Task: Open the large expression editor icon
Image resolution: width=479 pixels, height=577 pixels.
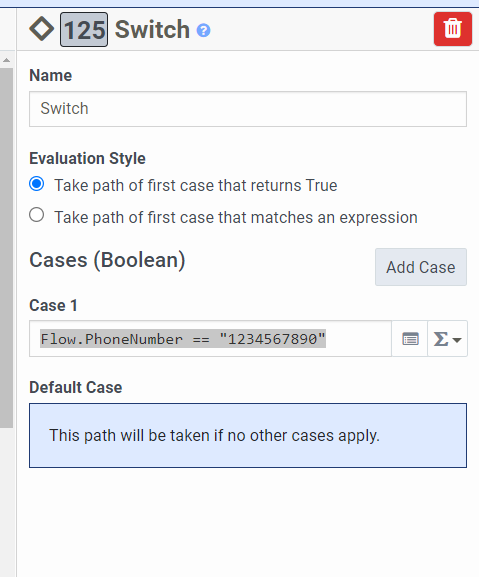Action: tap(410, 339)
